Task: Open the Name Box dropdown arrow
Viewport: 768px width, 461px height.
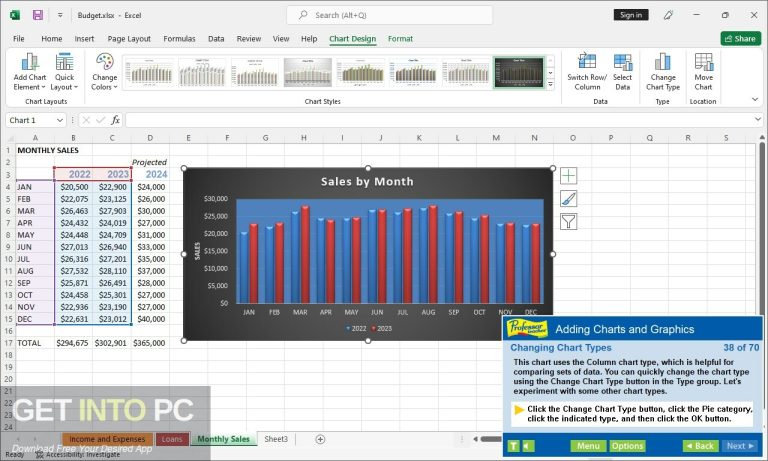Action: pos(60,120)
